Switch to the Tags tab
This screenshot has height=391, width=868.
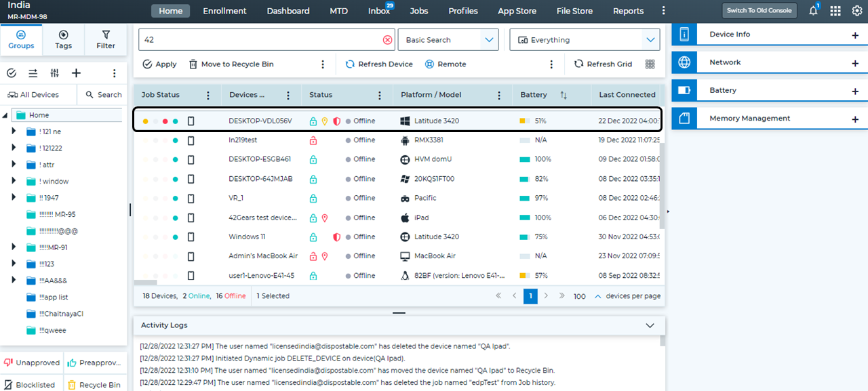coord(63,39)
